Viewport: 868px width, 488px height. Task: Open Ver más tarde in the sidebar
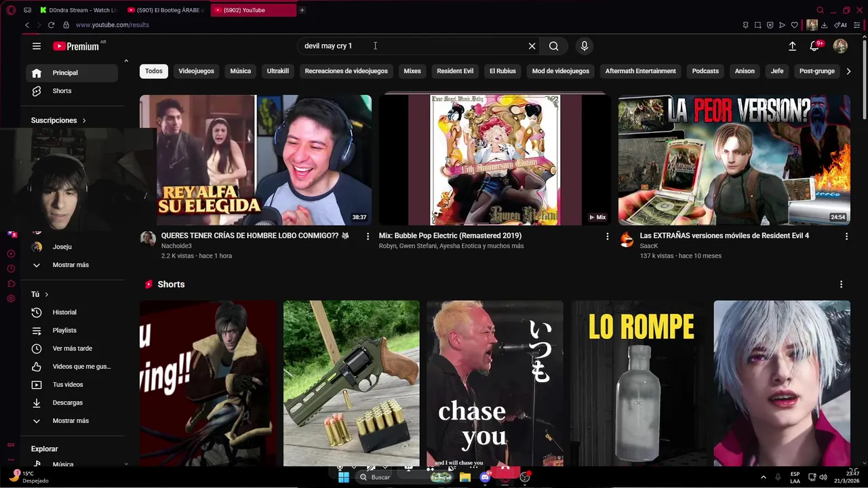[x=72, y=348]
